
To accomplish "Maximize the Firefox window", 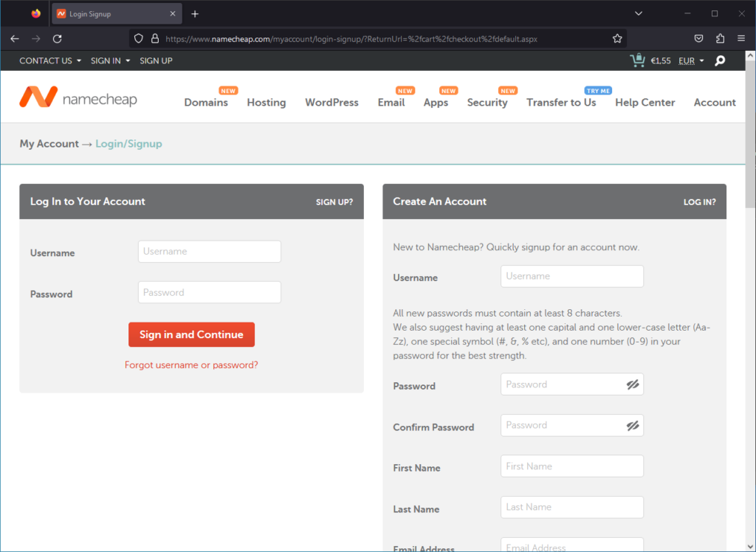I will [x=715, y=13].
